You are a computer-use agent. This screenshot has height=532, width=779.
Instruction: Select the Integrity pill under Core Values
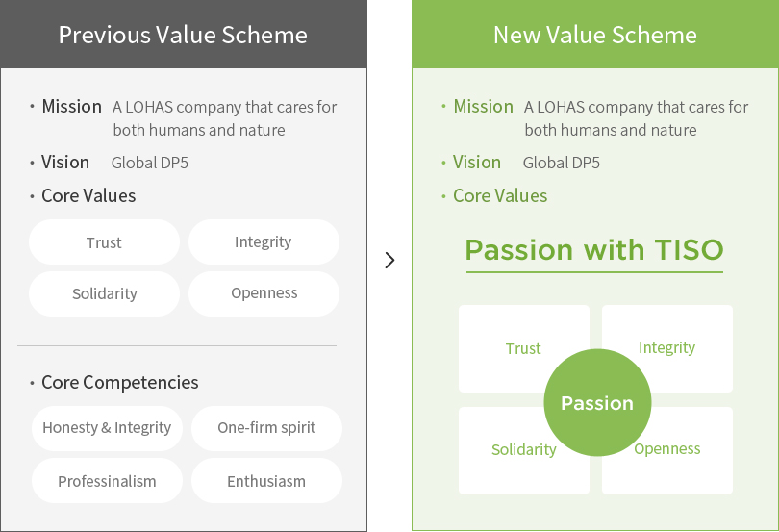[x=264, y=242]
